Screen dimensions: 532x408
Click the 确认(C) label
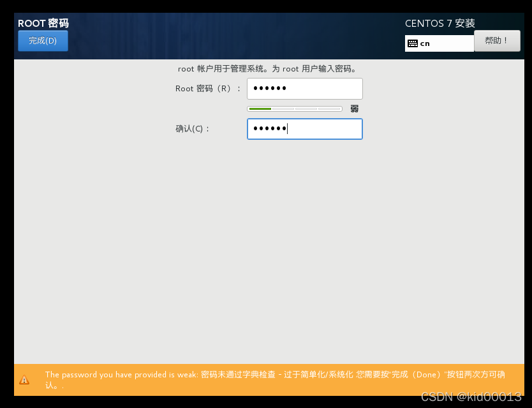click(x=192, y=129)
